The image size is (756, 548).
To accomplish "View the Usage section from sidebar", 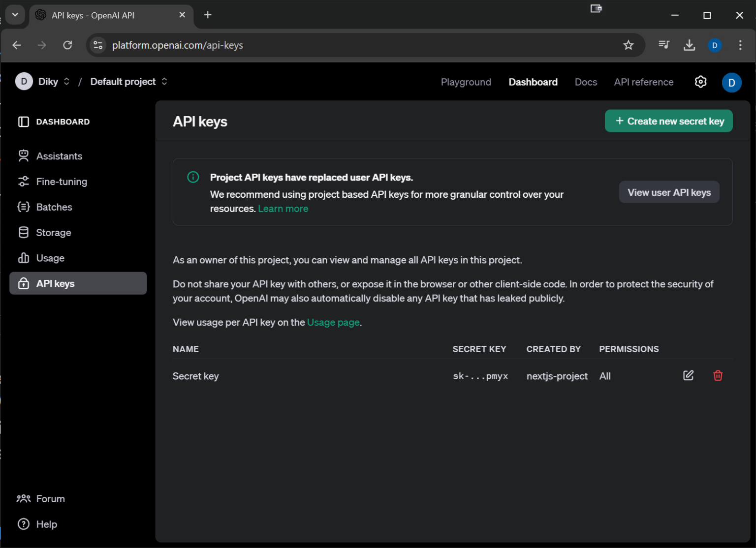I will tap(50, 258).
